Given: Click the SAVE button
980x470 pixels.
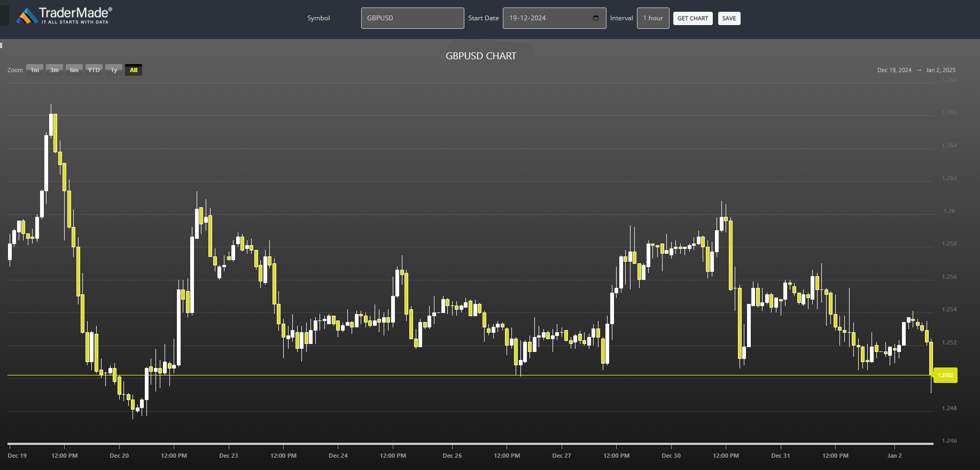Looking at the screenshot, I should click(x=729, y=18).
